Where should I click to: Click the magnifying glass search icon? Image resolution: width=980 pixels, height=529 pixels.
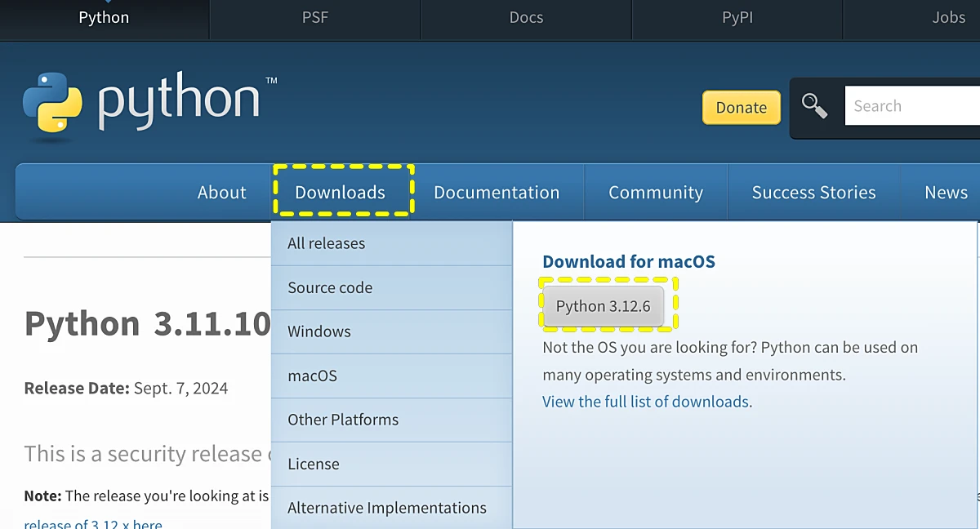(x=814, y=106)
